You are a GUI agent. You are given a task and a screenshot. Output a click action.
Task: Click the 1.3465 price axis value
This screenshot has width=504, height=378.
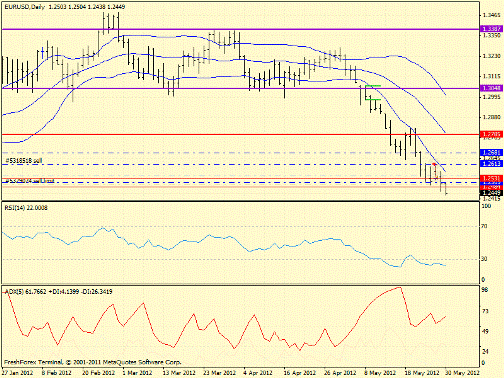pos(492,15)
